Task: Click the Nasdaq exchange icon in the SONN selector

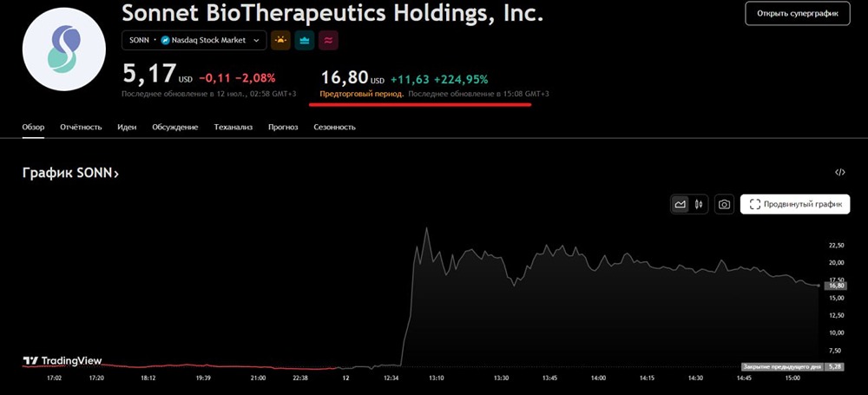Action: click(166, 40)
